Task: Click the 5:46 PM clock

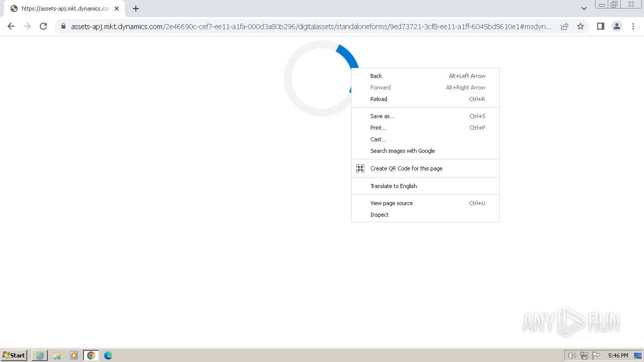Action: point(618,355)
